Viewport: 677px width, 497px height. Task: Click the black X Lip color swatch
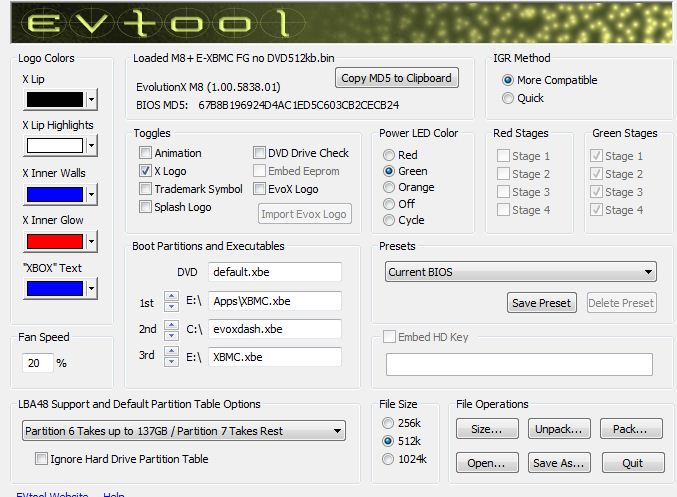click(55, 99)
